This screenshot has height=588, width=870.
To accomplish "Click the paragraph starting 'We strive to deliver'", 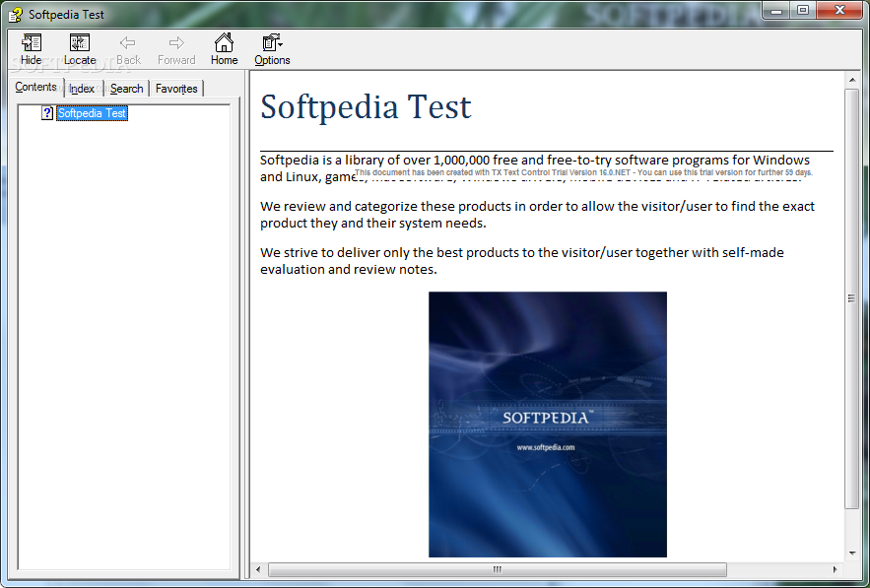I will click(521, 261).
